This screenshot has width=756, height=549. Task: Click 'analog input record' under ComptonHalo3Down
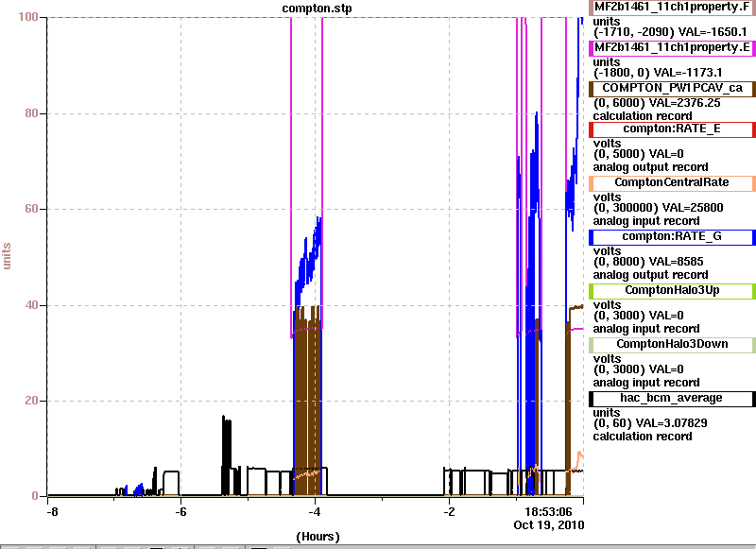tap(646, 383)
